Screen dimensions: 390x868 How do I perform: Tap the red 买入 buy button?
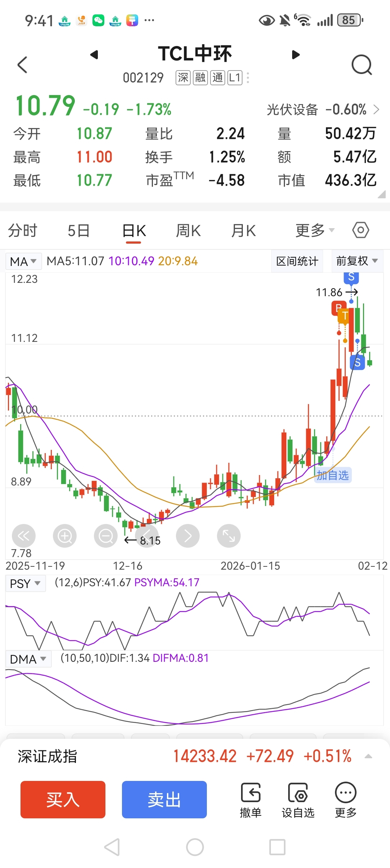click(63, 800)
